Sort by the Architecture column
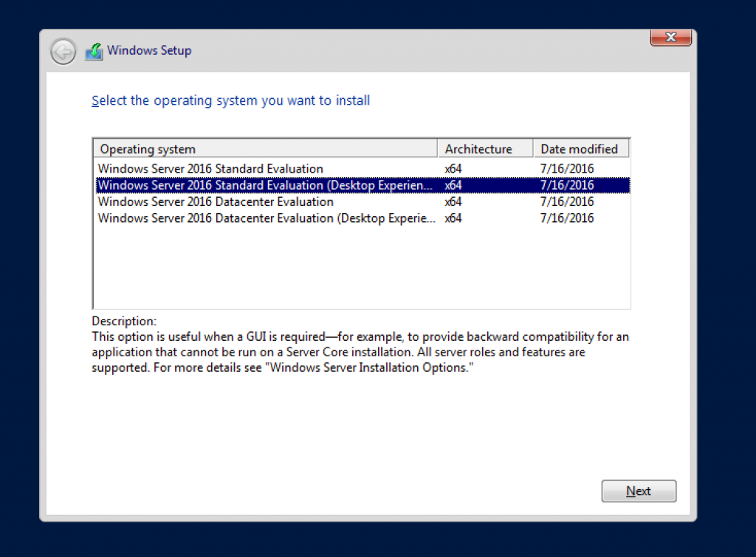The image size is (756, 557). pos(484,148)
